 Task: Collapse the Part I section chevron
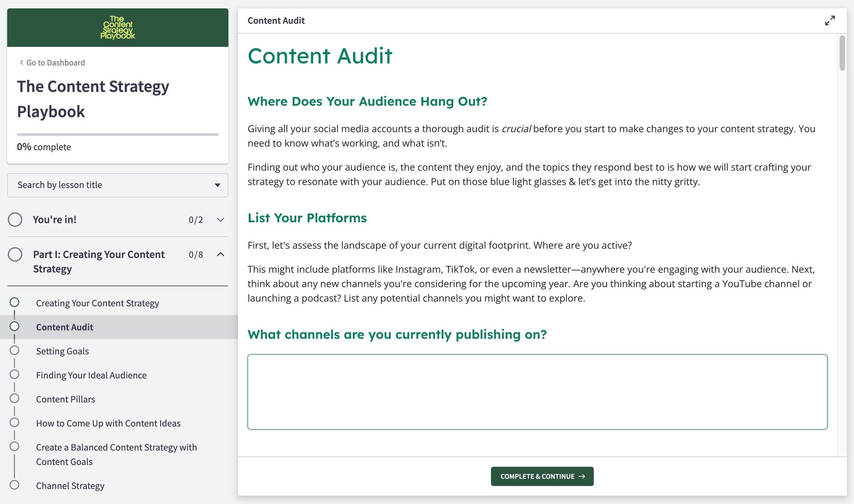220,254
